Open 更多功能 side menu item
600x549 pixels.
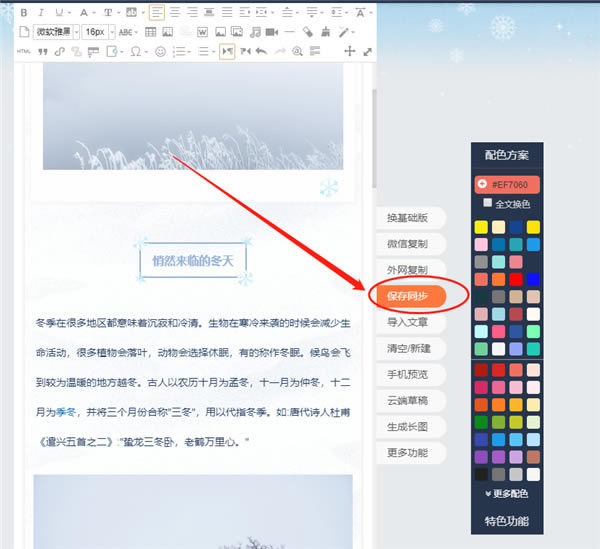click(x=407, y=452)
